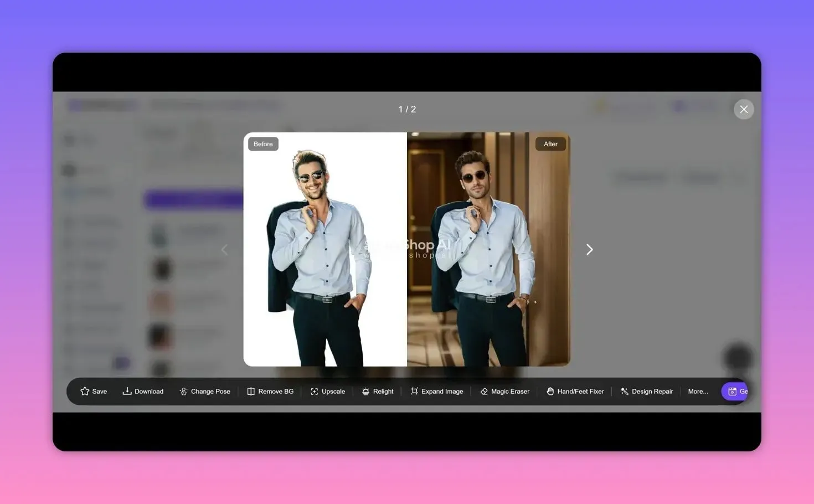This screenshot has width=814, height=504.
Task: Click the Before image of man on white
Action: point(325,249)
